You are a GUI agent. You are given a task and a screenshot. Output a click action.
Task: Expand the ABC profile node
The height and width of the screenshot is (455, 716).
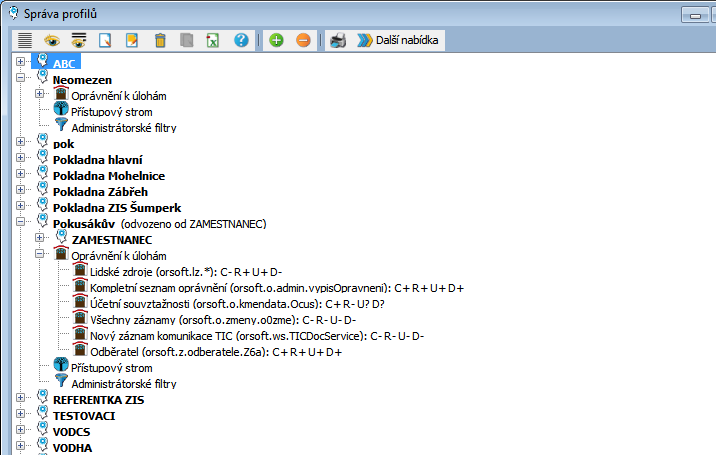coord(21,62)
